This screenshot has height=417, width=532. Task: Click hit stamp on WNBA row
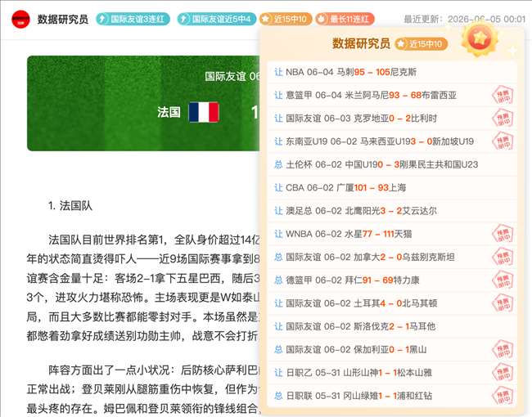503,235
